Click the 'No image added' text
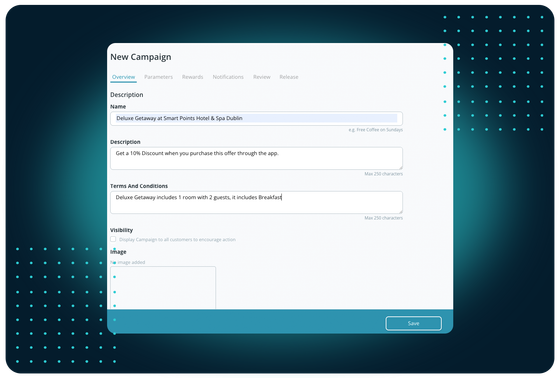The height and width of the screenshot is (378, 560). 128,262
